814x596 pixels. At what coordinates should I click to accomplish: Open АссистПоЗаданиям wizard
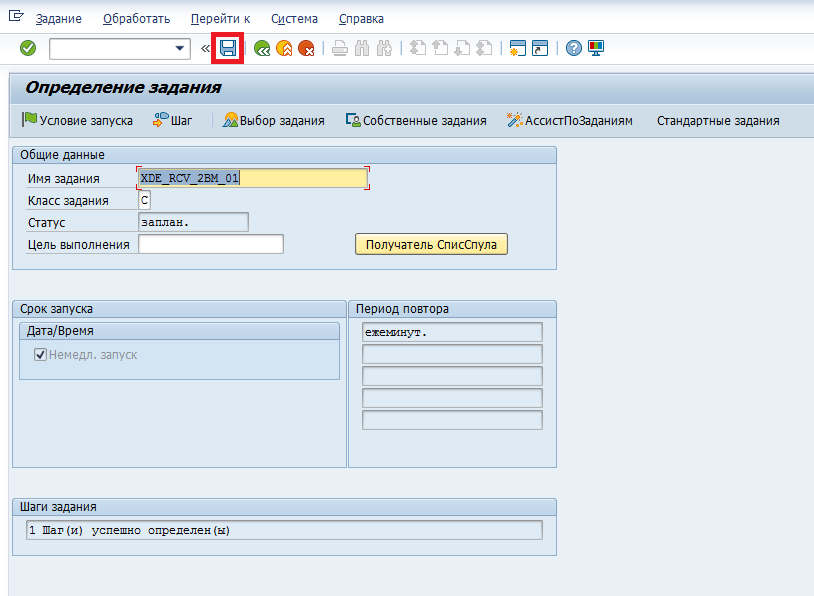coord(570,120)
